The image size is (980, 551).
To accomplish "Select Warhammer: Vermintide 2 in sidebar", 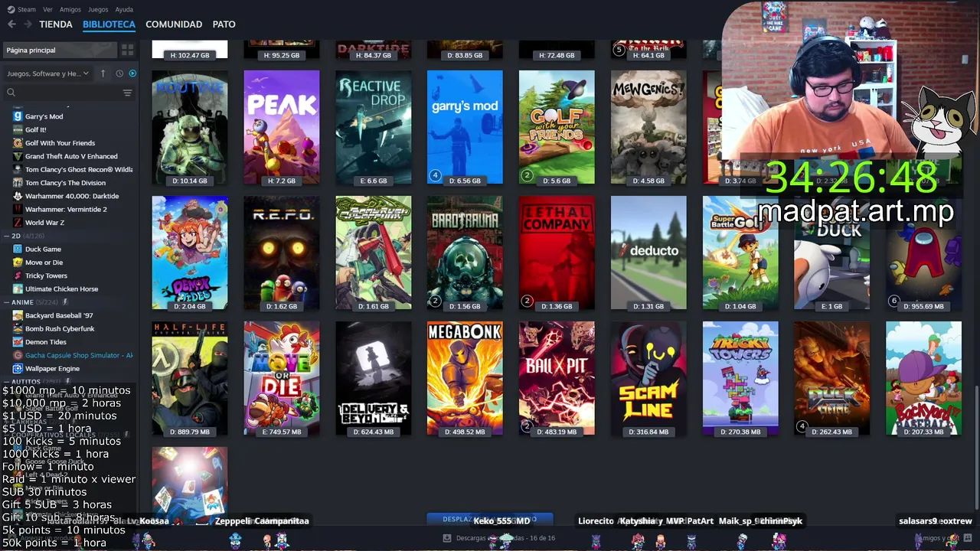I will pyautogui.click(x=66, y=209).
